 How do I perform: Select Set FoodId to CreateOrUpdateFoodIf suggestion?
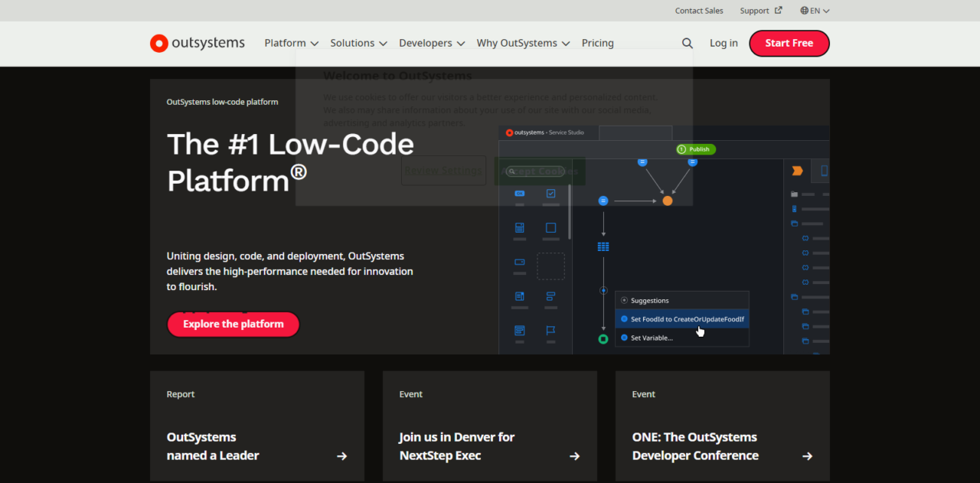[682, 319]
